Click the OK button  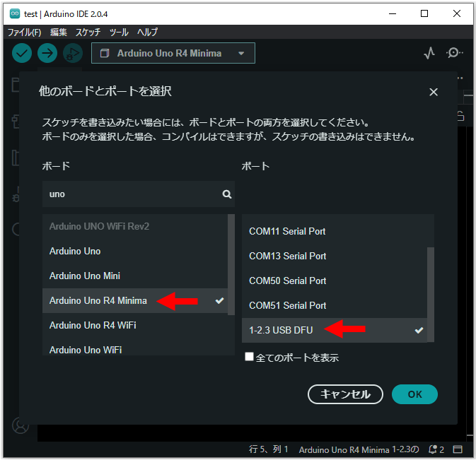[x=414, y=394]
